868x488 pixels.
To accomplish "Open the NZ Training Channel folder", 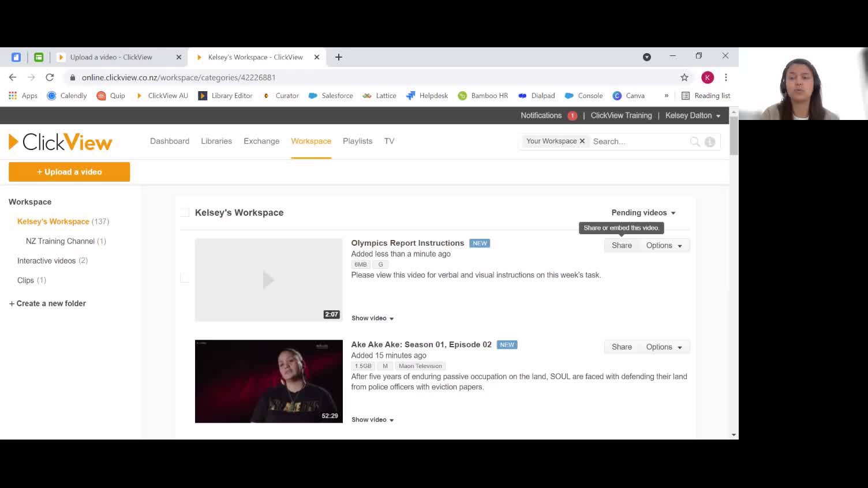I will click(x=59, y=241).
